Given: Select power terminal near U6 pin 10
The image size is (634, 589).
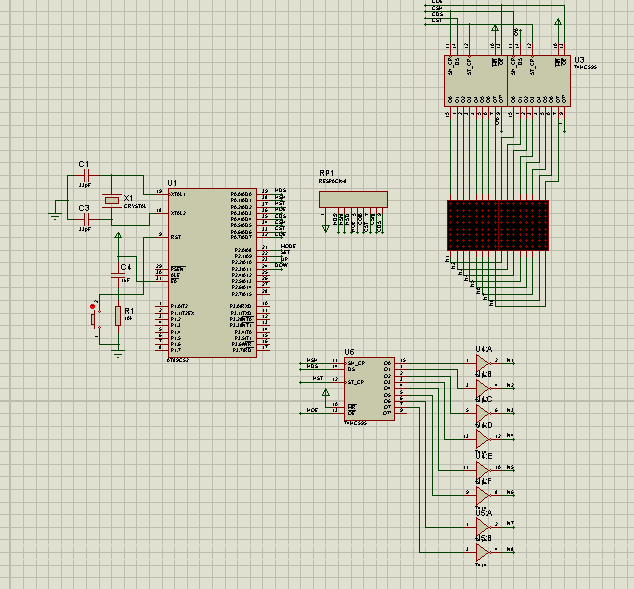Looking at the screenshot, I should point(325,392).
